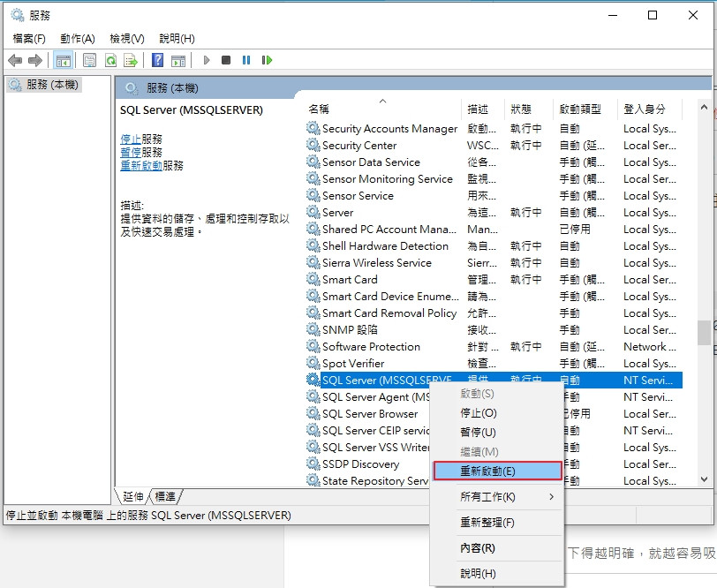Choose 說明(H) in context menu
The image size is (717, 588).
coord(497,573)
